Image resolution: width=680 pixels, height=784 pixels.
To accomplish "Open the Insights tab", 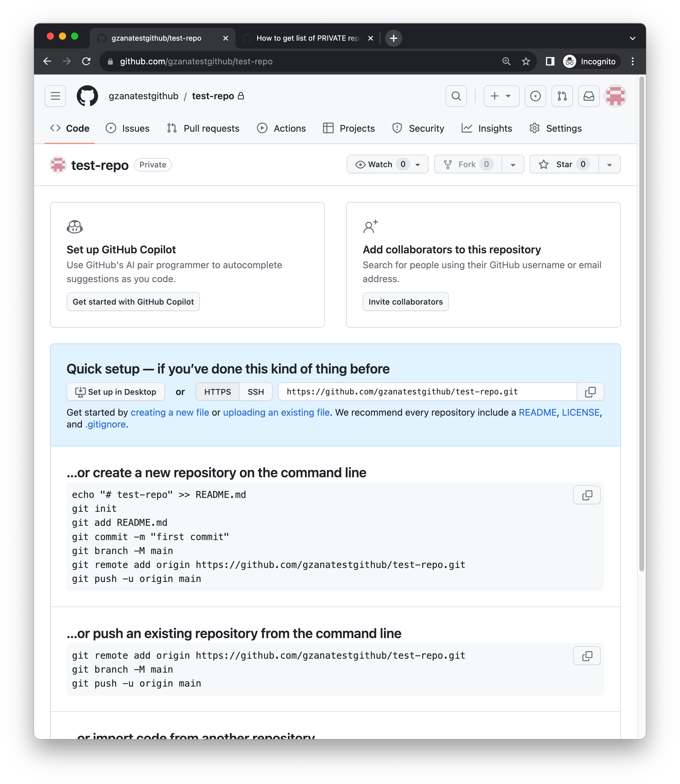I will (486, 128).
